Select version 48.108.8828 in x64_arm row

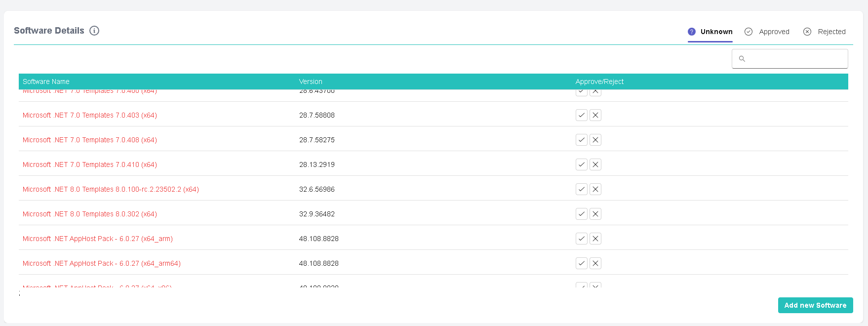[319, 239]
